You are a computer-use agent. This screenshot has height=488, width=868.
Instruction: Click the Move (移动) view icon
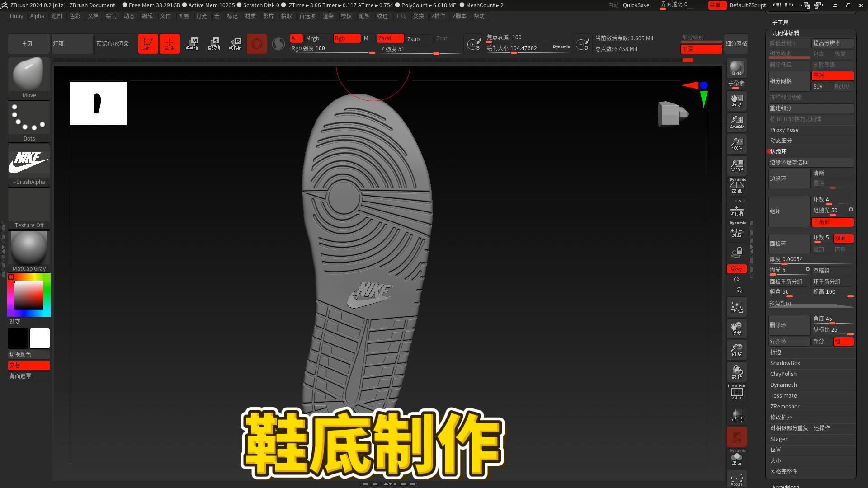pyautogui.click(x=737, y=329)
